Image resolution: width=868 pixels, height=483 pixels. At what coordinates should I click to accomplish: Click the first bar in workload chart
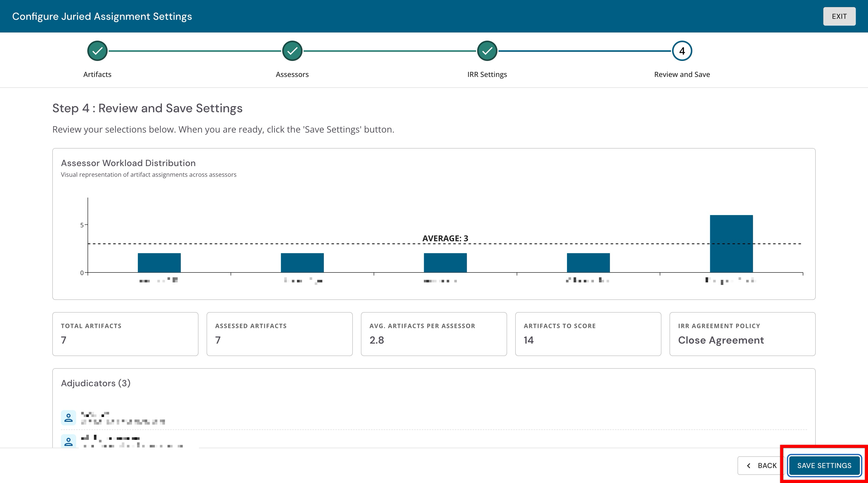coord(159,263)
